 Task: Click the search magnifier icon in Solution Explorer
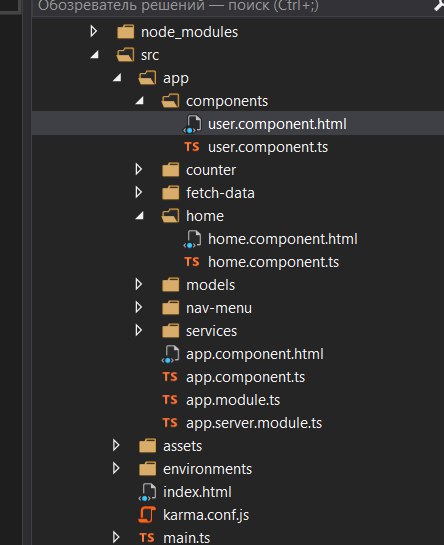coord(439,6)
